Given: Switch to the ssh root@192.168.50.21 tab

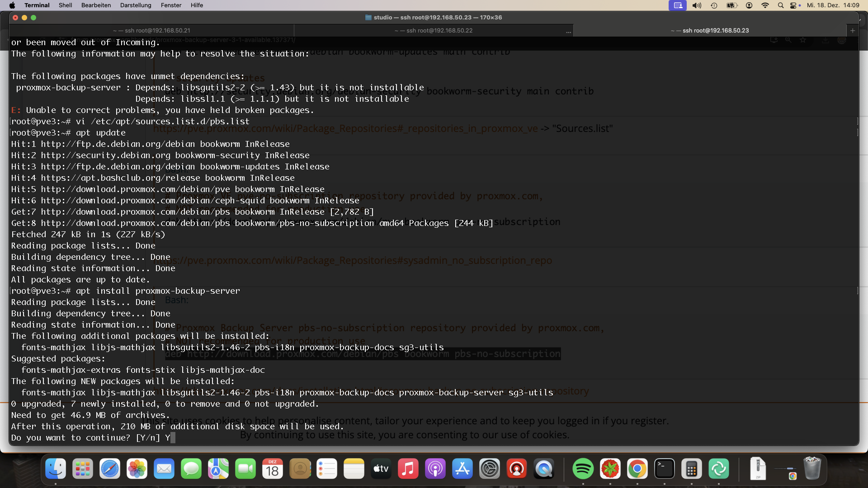Looking at the screenshot, I should pos(151,30).
